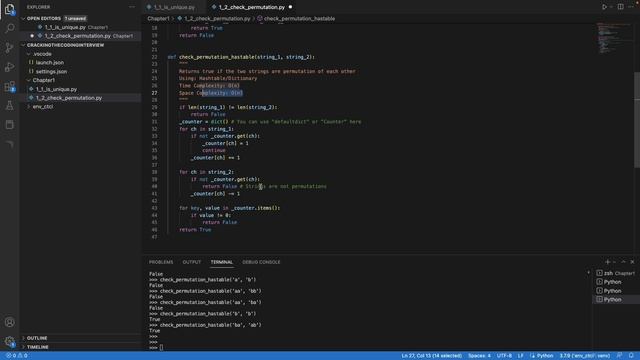This screenshot has width=640, height=360.
Task: Open settings.json in the file tree
Action: 51,71
